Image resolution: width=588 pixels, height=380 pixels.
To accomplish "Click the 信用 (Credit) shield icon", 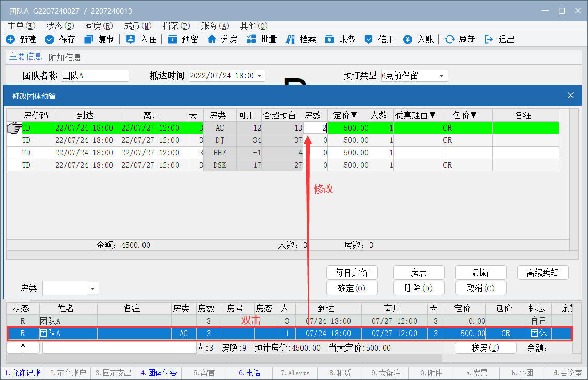I will 369,39.
